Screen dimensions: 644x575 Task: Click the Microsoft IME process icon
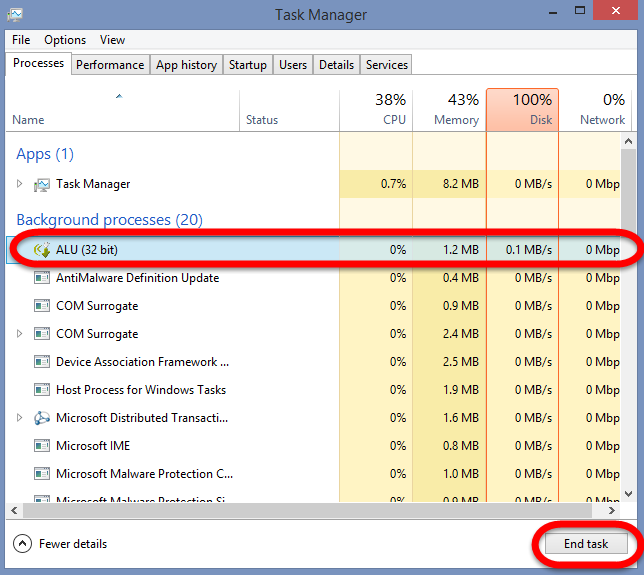[42, 446]
